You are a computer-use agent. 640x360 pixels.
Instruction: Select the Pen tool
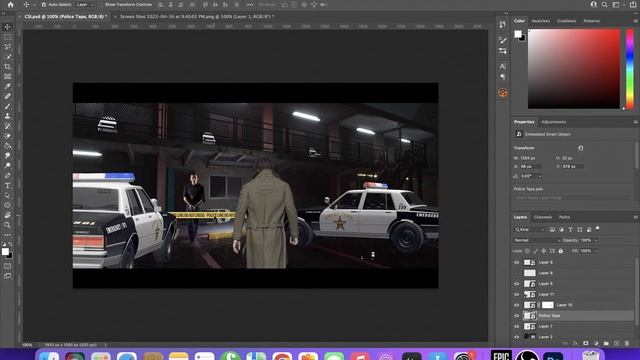7,176
